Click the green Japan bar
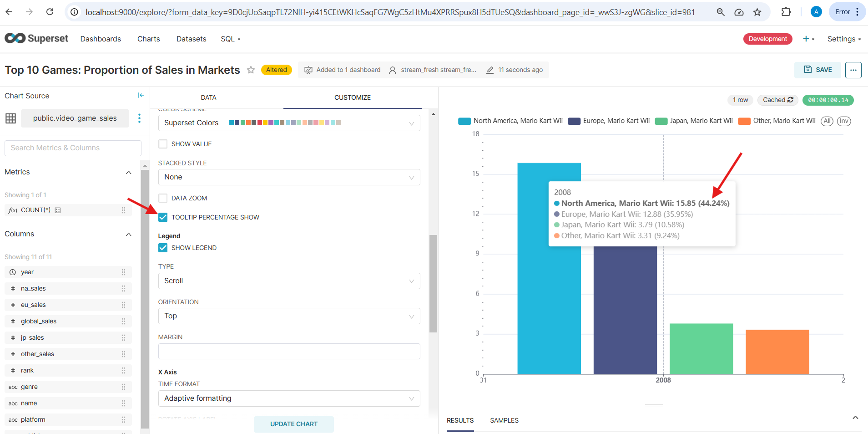 pos(701,349)
